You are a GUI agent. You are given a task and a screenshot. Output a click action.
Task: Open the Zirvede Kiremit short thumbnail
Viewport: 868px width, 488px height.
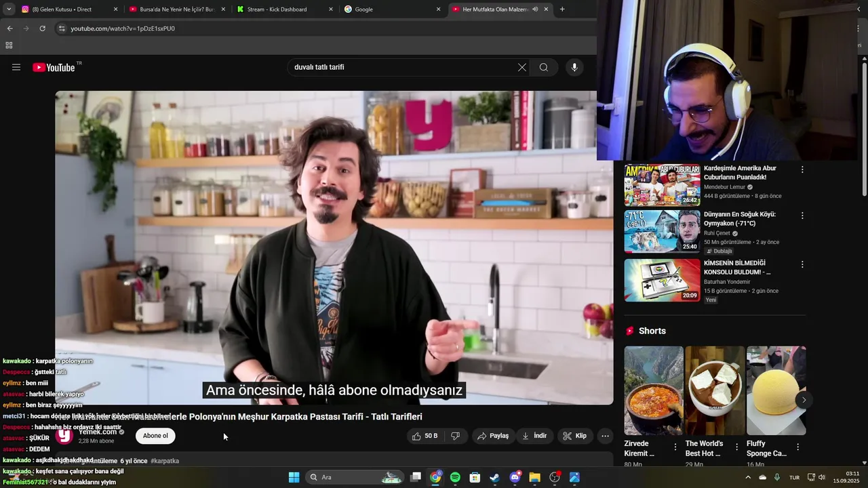(x=654, y=390)
